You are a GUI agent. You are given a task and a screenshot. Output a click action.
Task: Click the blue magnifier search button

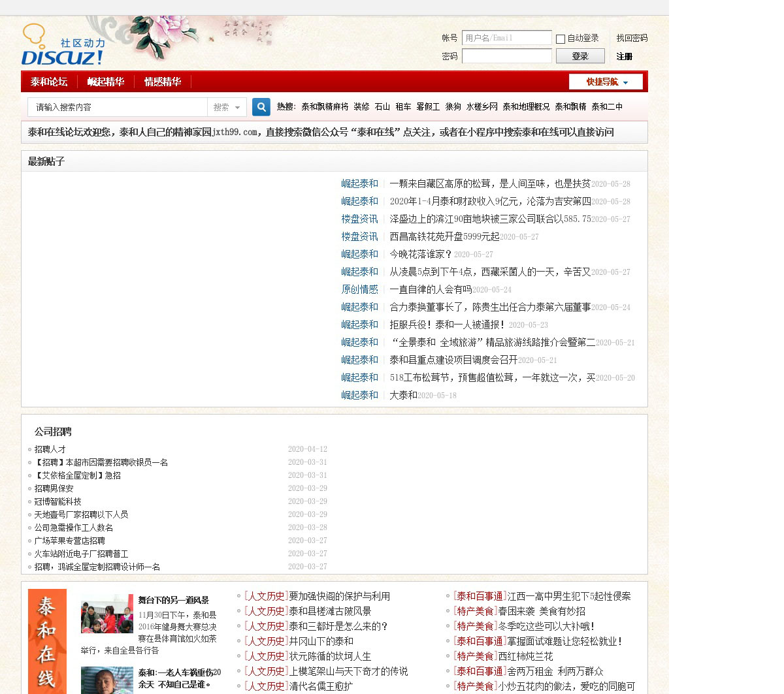click(x=261, y=107)
